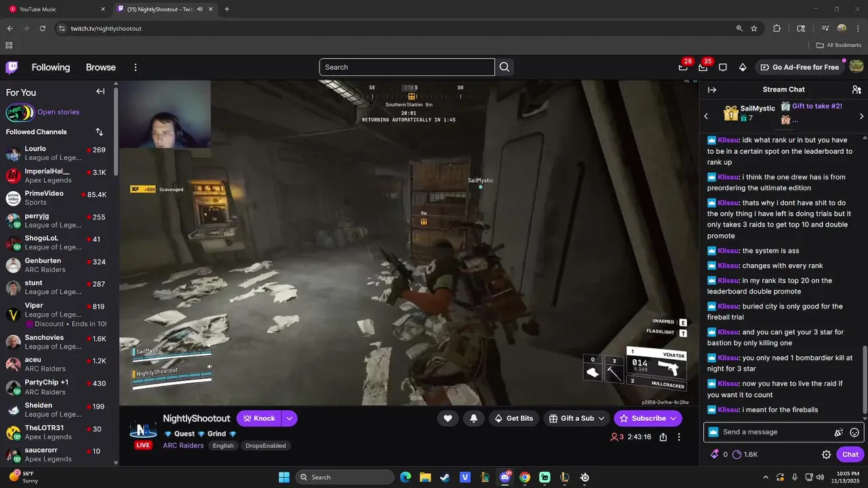The height and width of the screenshot is (488, 868).
Task: Open the Windows Start menu
Action: tap(283, 477)
